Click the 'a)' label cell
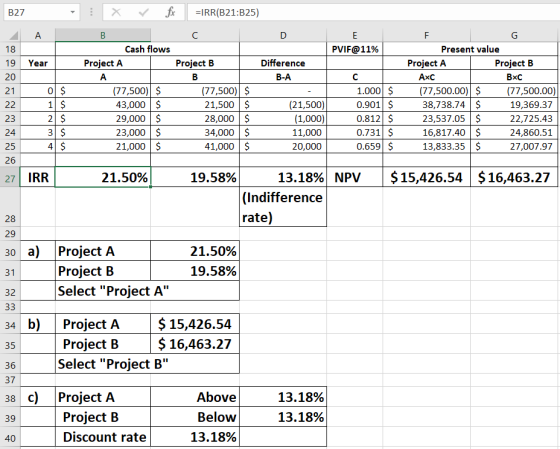The width and height of the screenshot is (560, 449). [38, 251]
